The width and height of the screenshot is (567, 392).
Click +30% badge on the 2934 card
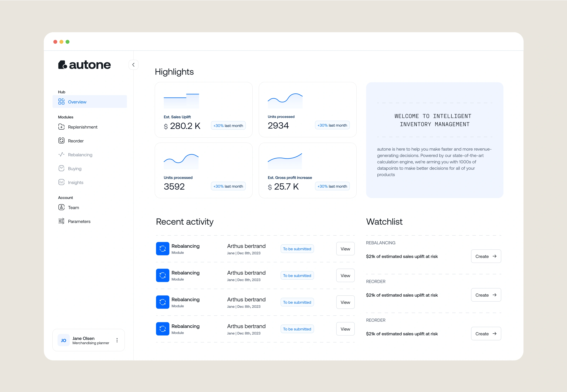tap(332, 125)
